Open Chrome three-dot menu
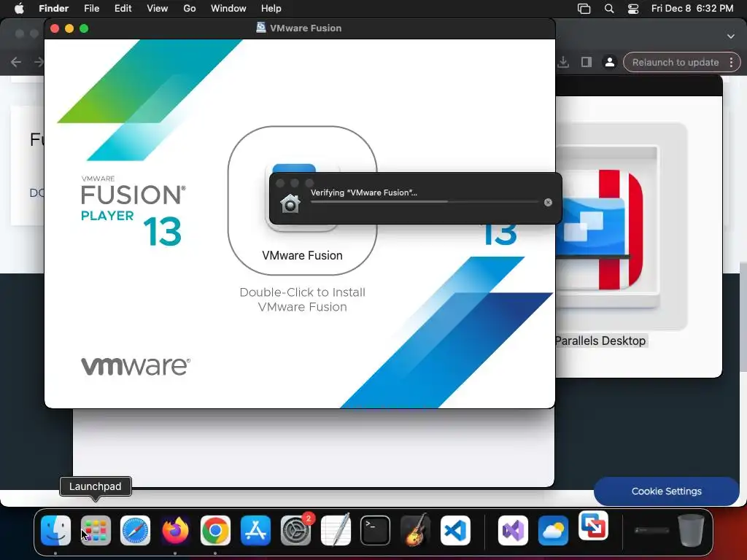This screenshot has height=560, width=747. pos(731,63)
